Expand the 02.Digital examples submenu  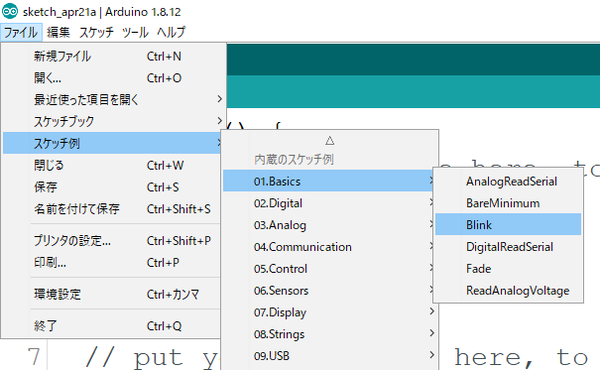[x=330, y=203]
